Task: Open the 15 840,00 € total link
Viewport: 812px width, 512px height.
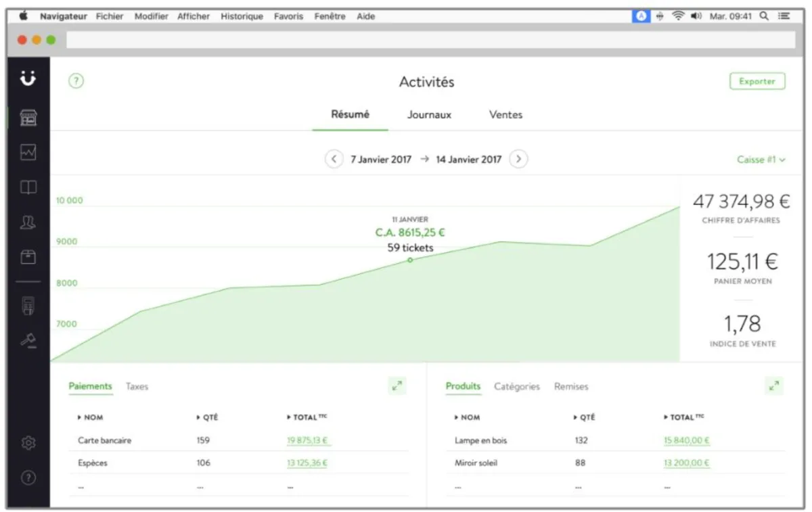Action: (x=687, y=440)
